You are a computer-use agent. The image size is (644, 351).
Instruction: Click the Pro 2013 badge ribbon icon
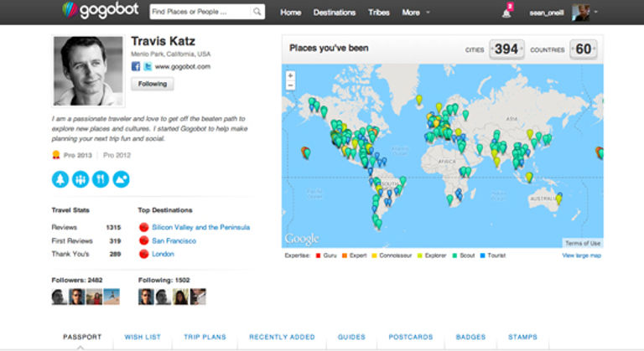56,155
